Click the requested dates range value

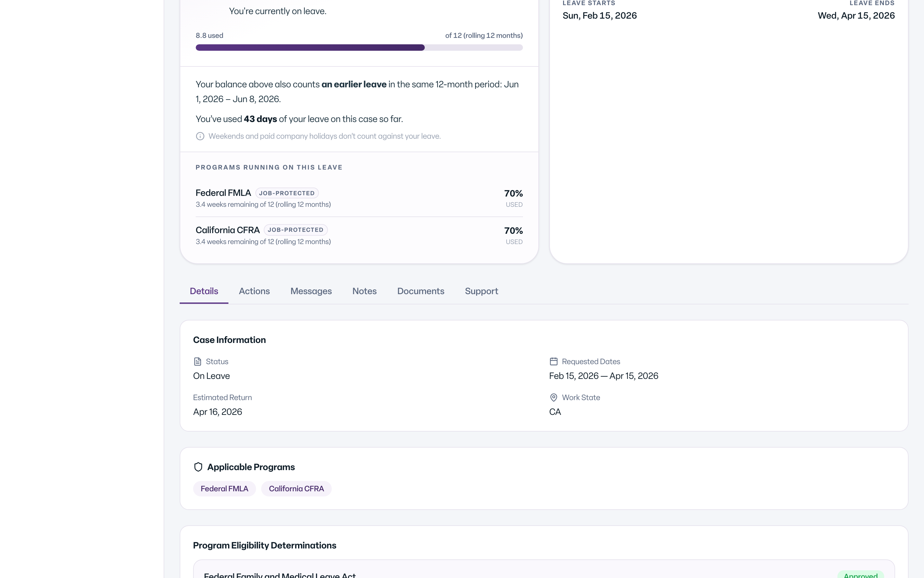[604, 376]
